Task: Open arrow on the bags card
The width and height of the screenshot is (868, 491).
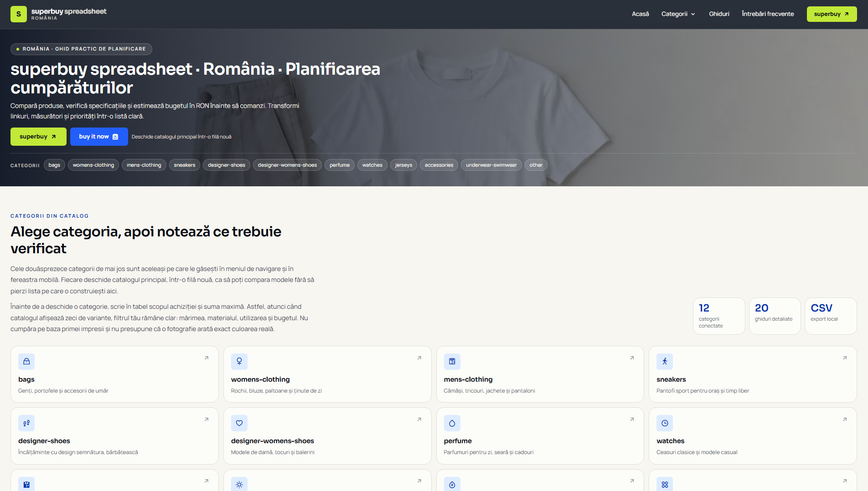Action: (x=207, y=358)
